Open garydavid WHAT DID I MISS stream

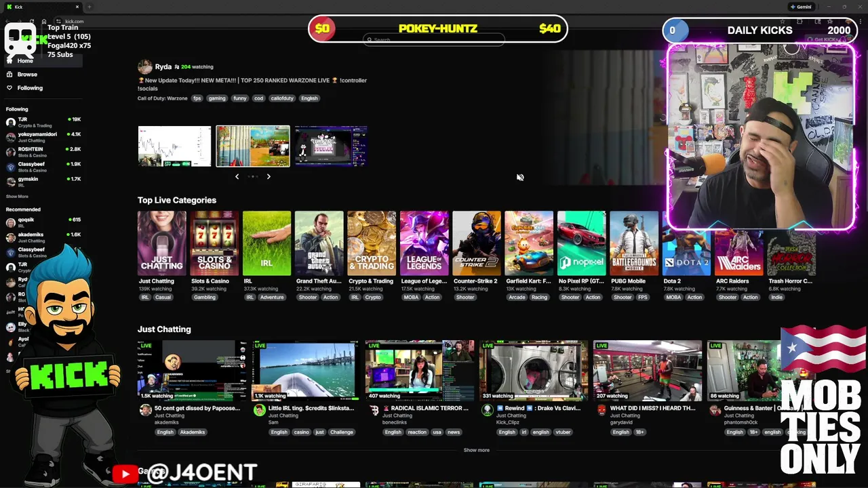click(648, 371)
